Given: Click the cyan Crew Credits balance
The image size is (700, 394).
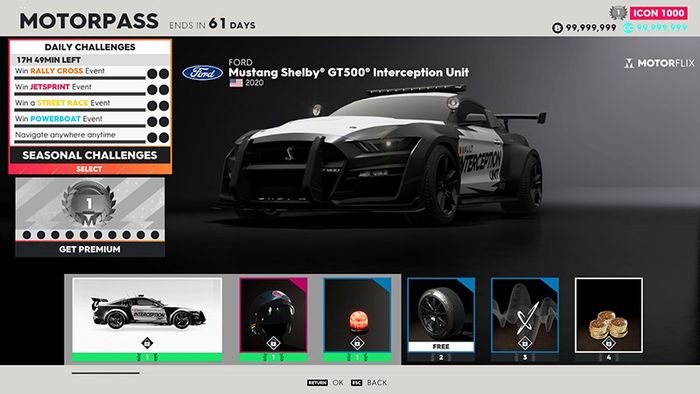Looking at the screenshot, I should tap(662, 28).
